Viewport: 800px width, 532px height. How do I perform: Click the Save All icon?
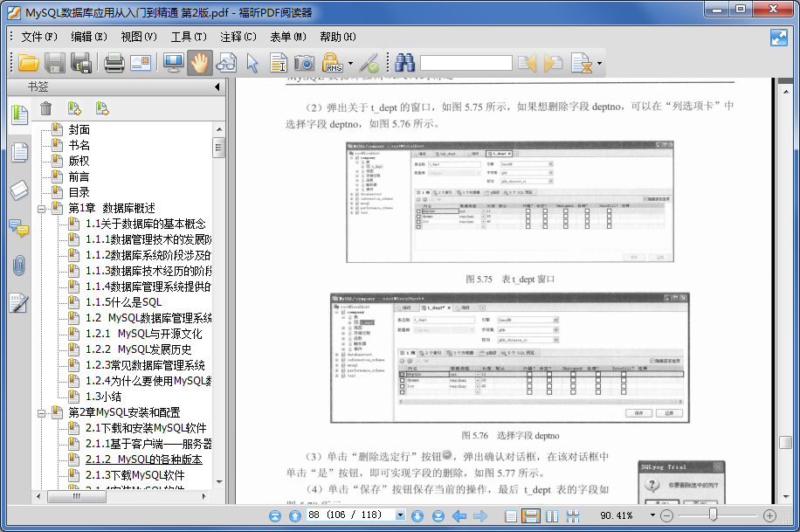(x=80, y=63)
